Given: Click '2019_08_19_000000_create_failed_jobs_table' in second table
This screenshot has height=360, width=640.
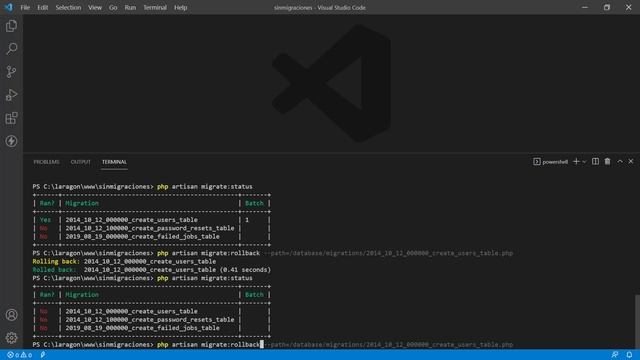Looking at the screenshot, I should click(142, 328).
